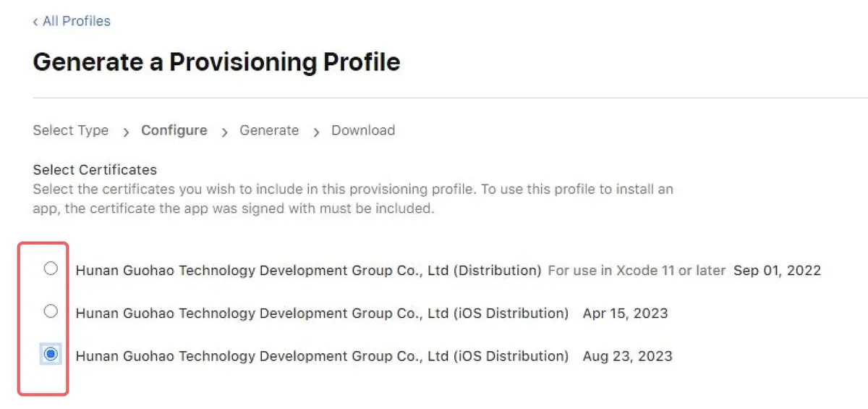Click the iOS Distribution name dated Apr 15
The image size is (868, 409).
[322, 313]
